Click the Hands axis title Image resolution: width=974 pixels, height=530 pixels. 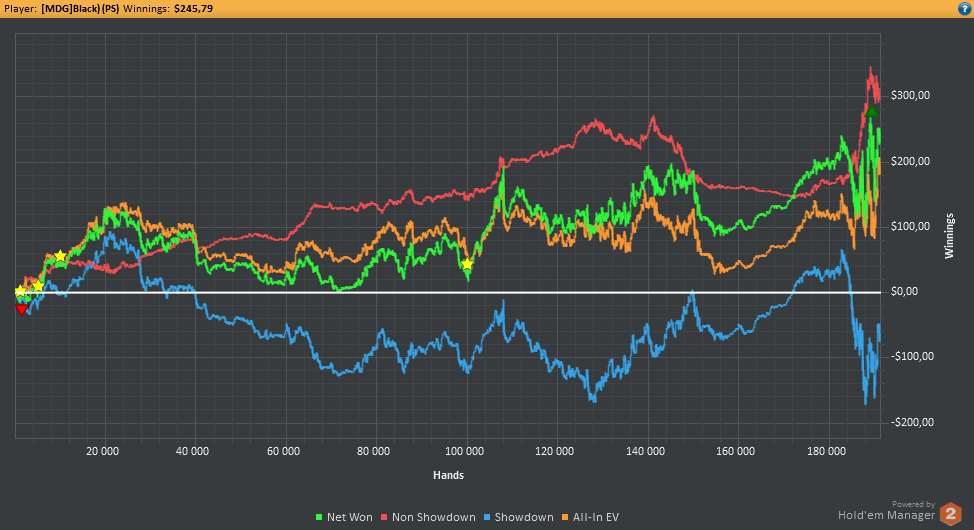pos(448,475)
